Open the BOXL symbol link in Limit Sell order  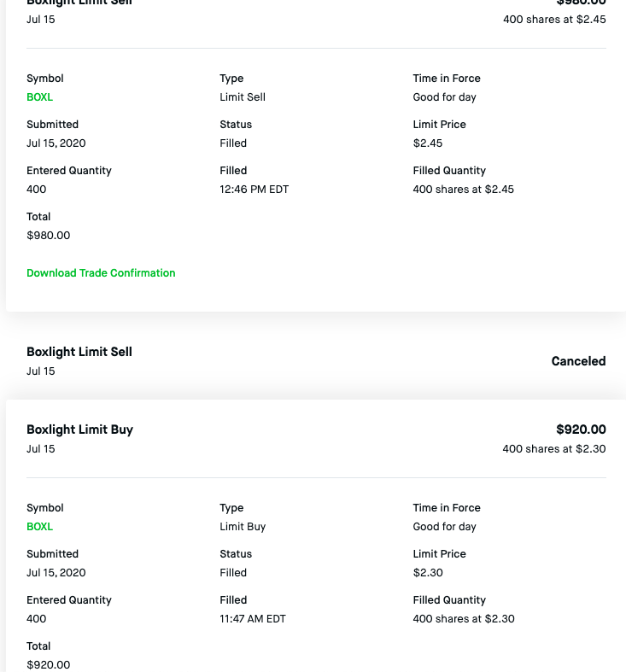coord(39,97)
